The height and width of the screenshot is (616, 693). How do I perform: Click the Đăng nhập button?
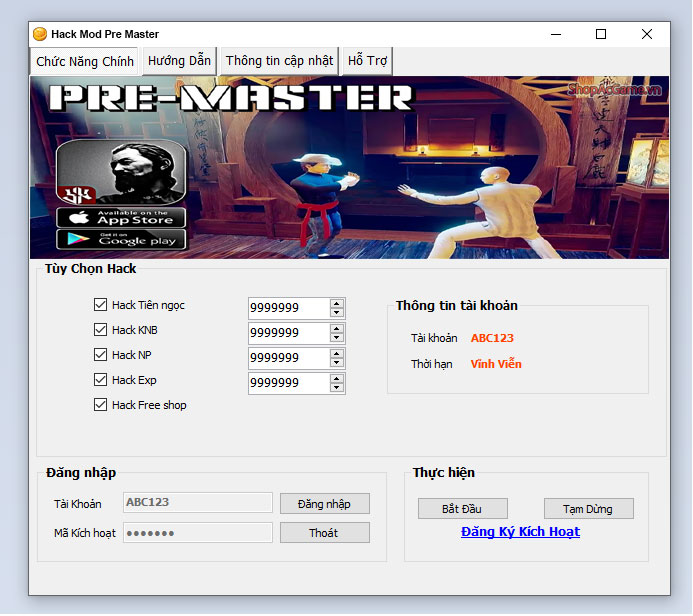(x=325, y=504)
